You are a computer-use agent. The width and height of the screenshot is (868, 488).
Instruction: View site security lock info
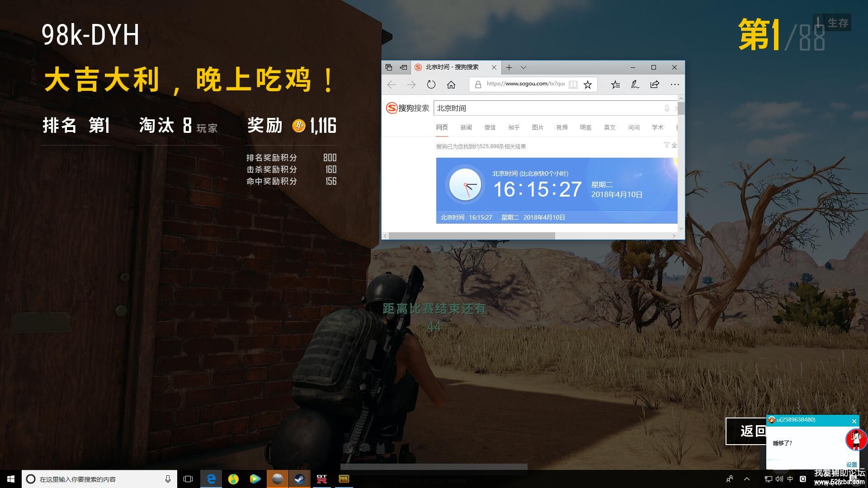point(478,84)
